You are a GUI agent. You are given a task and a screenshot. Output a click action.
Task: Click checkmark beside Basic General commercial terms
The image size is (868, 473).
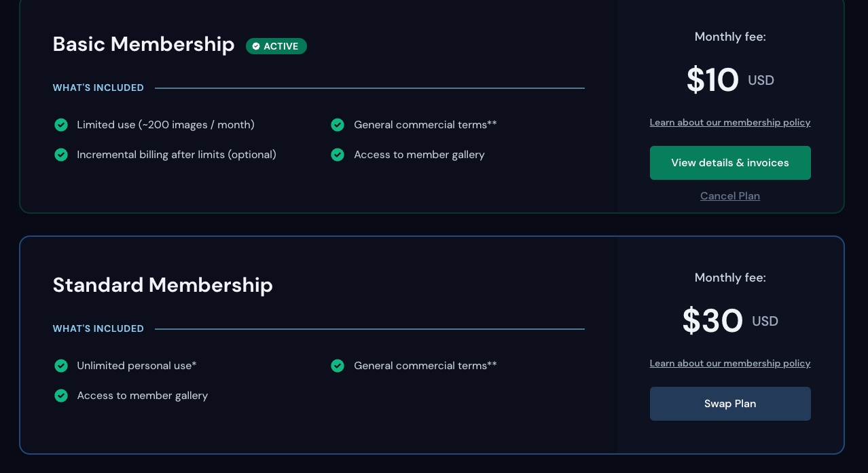338,125
